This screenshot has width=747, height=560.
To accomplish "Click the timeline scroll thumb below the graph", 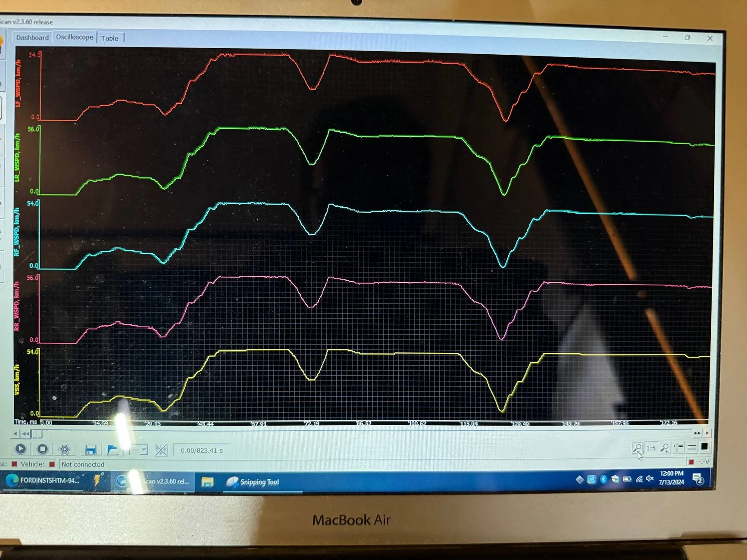I will [37, 434].
